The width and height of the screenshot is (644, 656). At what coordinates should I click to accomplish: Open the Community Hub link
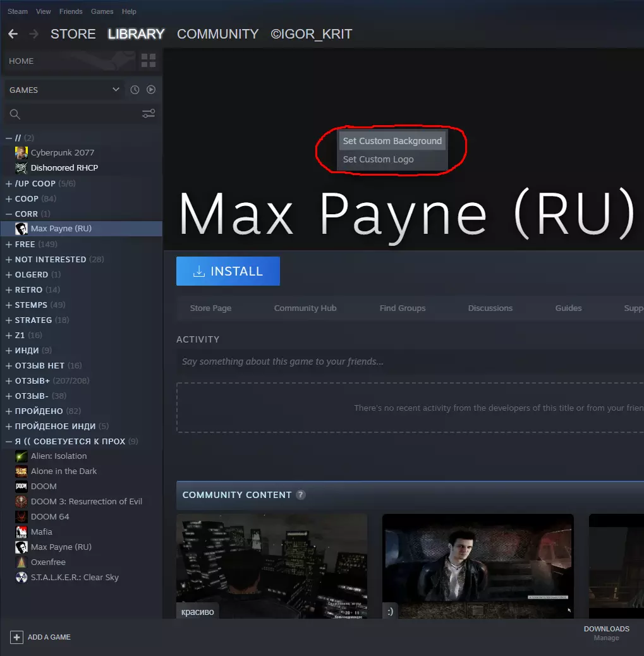tap(305, 308)
